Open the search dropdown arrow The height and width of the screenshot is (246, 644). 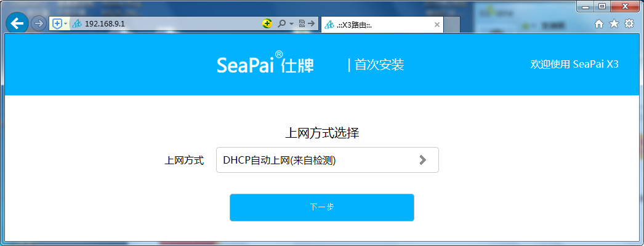click(x=292, y=24)
